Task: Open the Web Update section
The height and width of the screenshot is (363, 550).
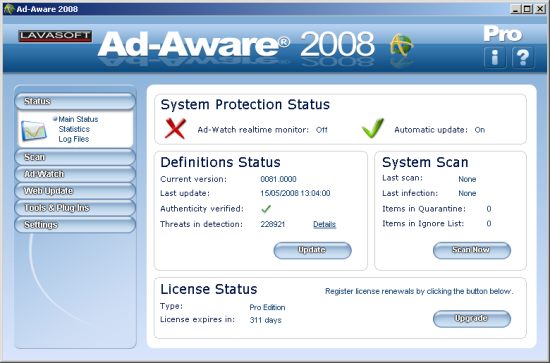Action: point(75,191)
